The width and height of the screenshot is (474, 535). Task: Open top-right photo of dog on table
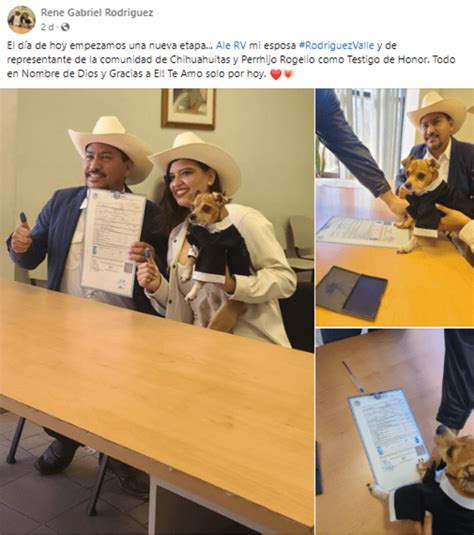395,207
